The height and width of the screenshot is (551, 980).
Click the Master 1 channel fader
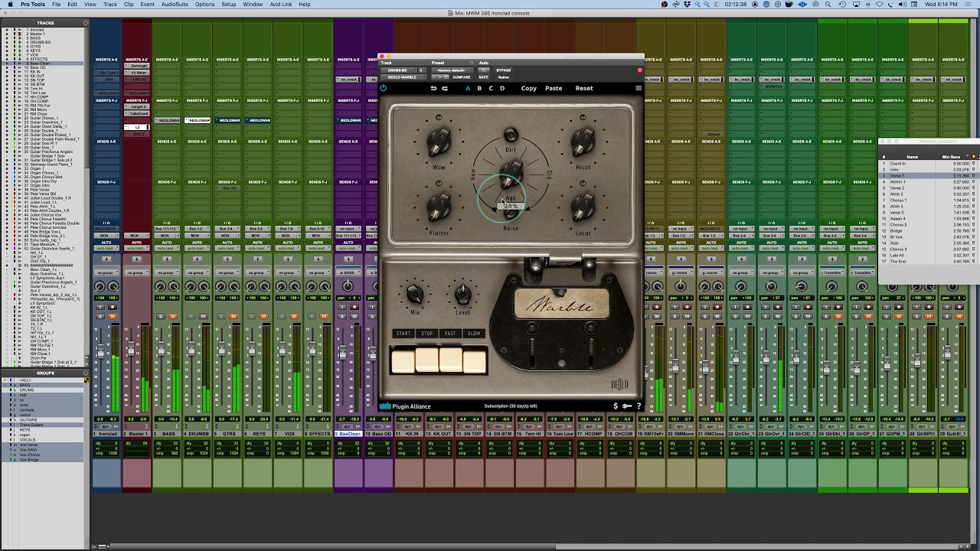(130, 350)
